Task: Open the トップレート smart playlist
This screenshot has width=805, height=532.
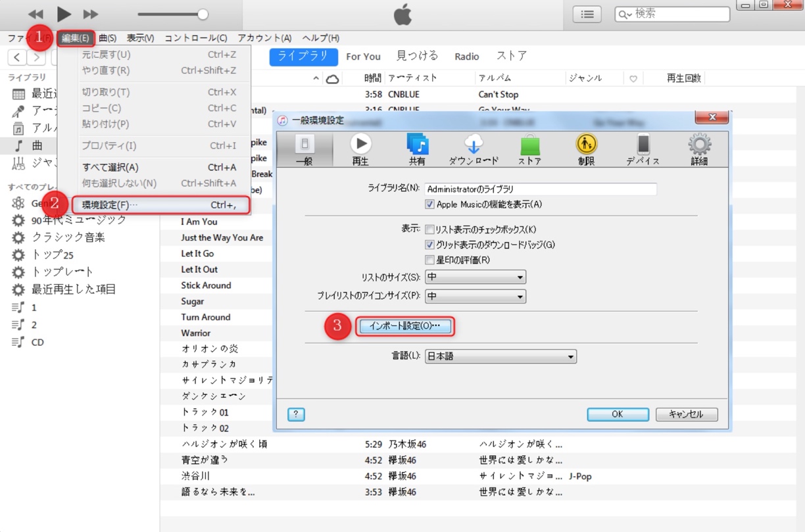Action: pyautogui.click(x=62, y=272)
